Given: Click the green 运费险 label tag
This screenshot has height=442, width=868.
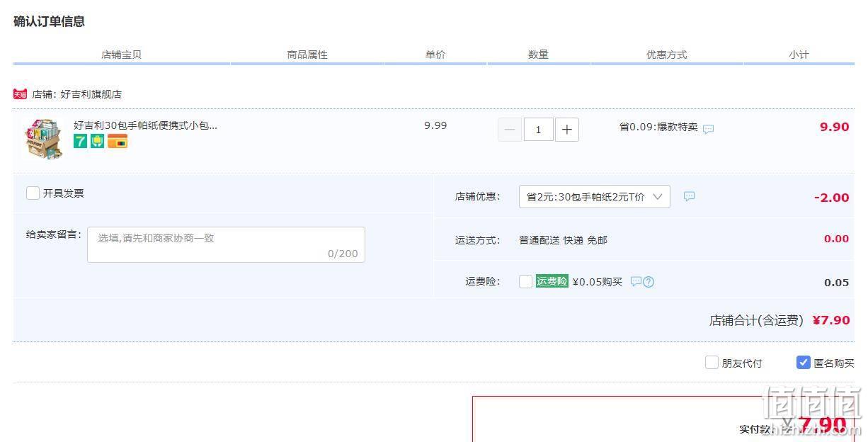Looking at the screenshot, I should pyautogui.click(x=552, y=281).
